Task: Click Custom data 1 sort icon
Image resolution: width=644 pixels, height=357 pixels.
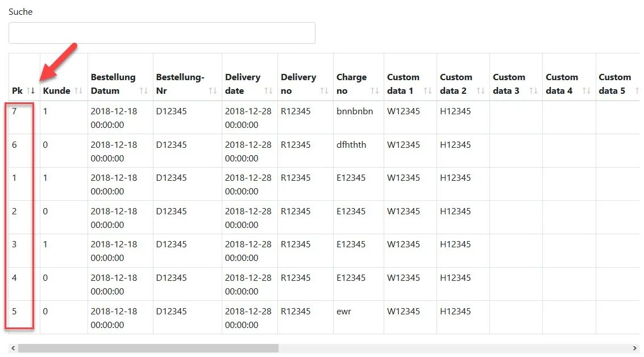Action: point(427,91)
